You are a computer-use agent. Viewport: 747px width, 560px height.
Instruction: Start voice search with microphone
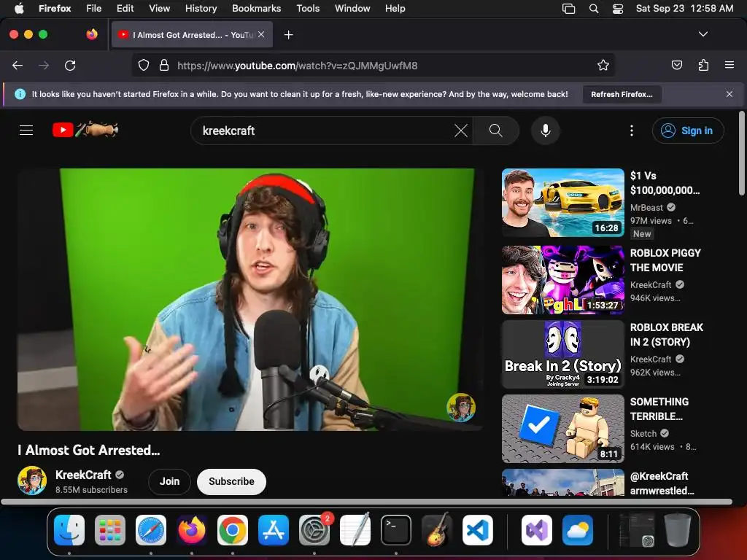pyautogui.click(x=546, y=131)
